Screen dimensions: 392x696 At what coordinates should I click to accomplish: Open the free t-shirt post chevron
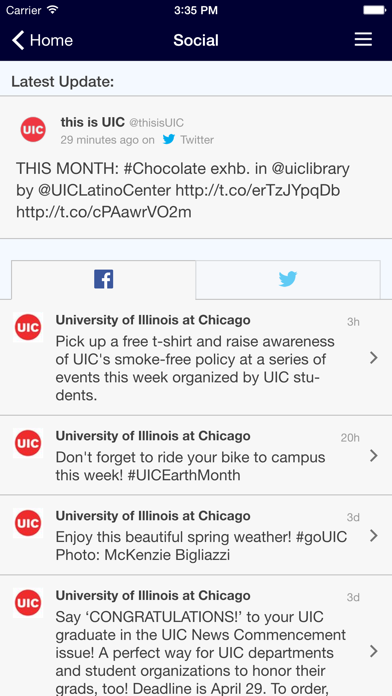(x=374, y=358)
